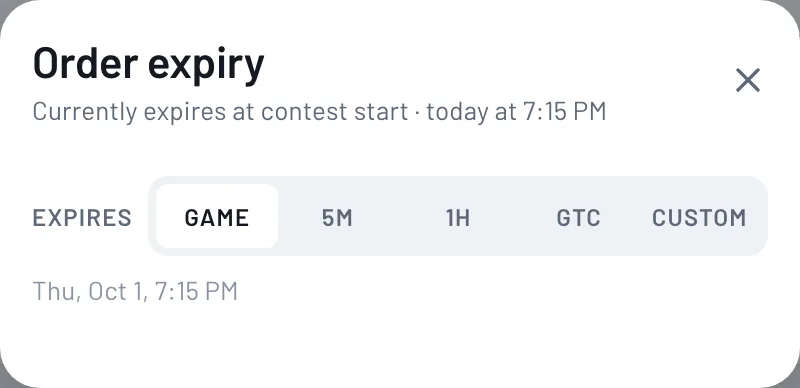Viewport: 800px width, 388px height.
Task: Keep expiry at game start via GAME
Action: [217, 216]
